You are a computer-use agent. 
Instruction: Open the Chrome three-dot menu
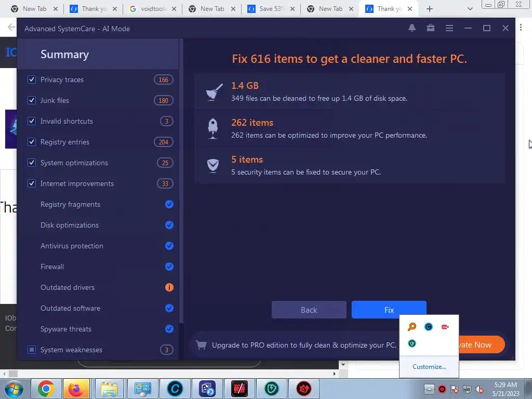[521, 27]
